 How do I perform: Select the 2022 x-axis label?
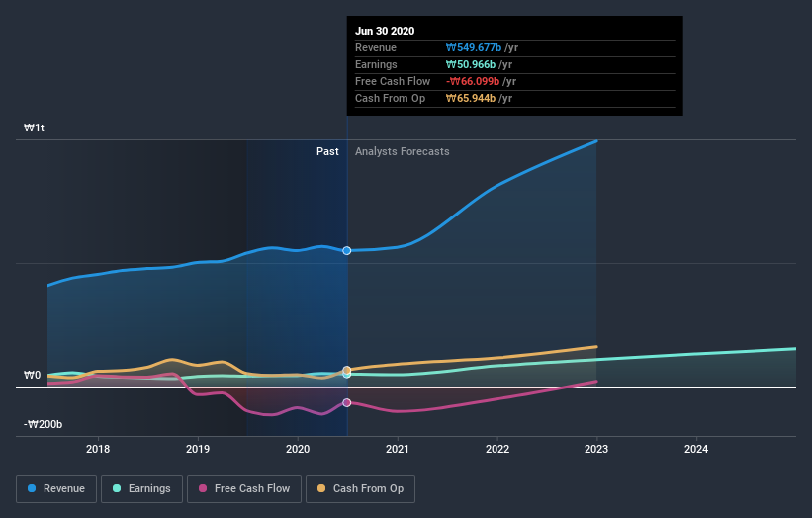click(x=497, y=449)
